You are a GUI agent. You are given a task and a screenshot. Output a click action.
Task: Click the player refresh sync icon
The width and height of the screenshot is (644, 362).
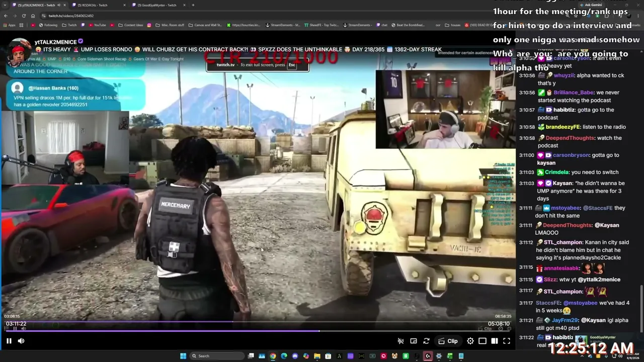coord(426,341)
